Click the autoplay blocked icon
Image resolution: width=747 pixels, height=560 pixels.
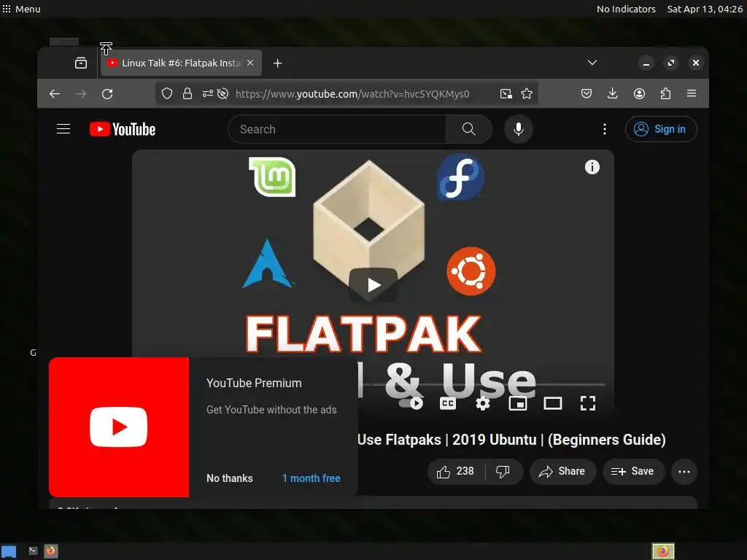click(x=222, y=94)
